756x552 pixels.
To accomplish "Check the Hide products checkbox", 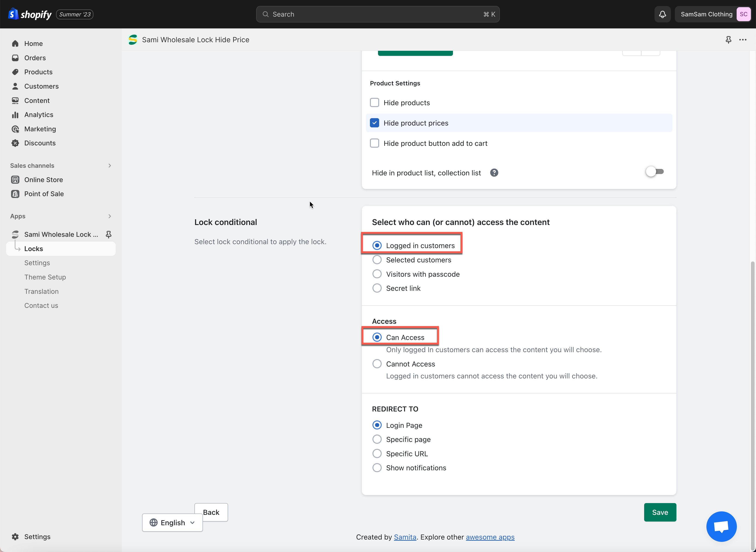I will pyautogui.click(x=375, y=103).
